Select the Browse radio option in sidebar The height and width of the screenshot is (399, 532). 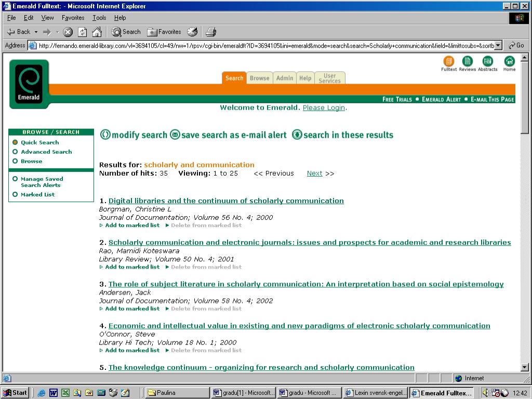coord(15,161)
